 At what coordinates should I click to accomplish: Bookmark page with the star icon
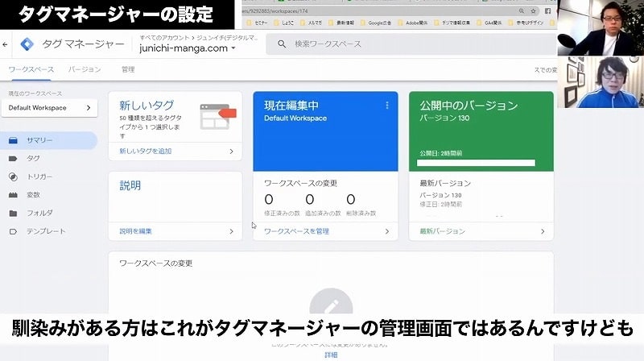[x=533, y=11]
